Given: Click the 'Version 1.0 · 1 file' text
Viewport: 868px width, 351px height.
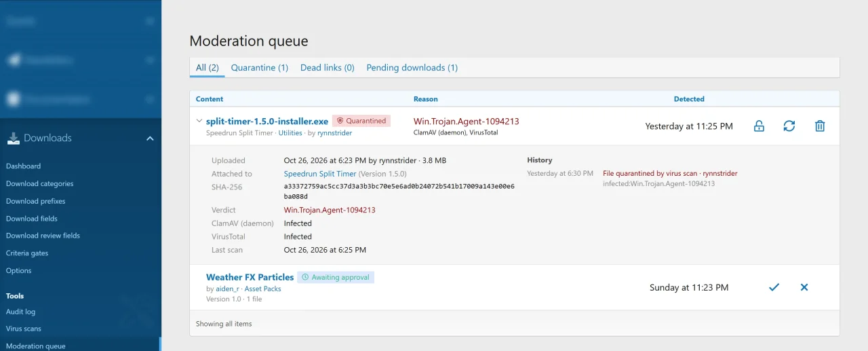Looking at the screenshot, I should (x=234, y=299).
